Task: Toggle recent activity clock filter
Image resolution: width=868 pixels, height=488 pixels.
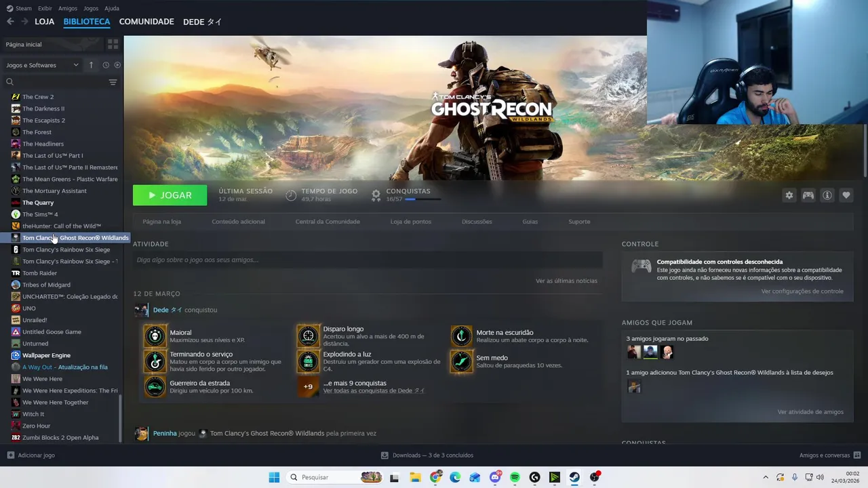Action: pyautogui.click(x=106, y=65)
